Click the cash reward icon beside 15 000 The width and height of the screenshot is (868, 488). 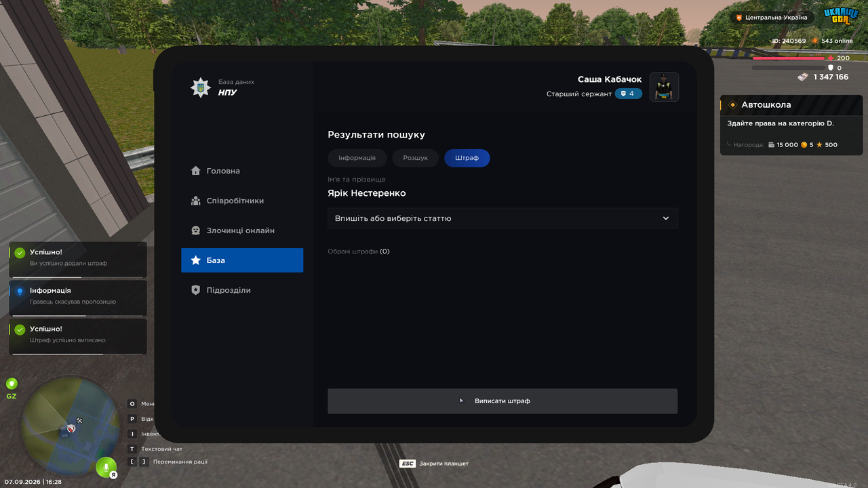[771, 145]
